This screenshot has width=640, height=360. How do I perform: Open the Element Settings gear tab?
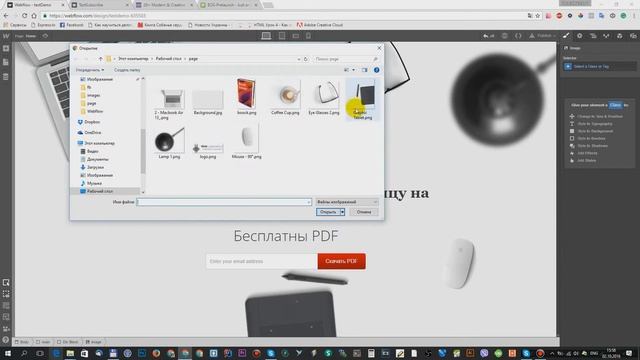pyautogui.click(x=580, y=36)
